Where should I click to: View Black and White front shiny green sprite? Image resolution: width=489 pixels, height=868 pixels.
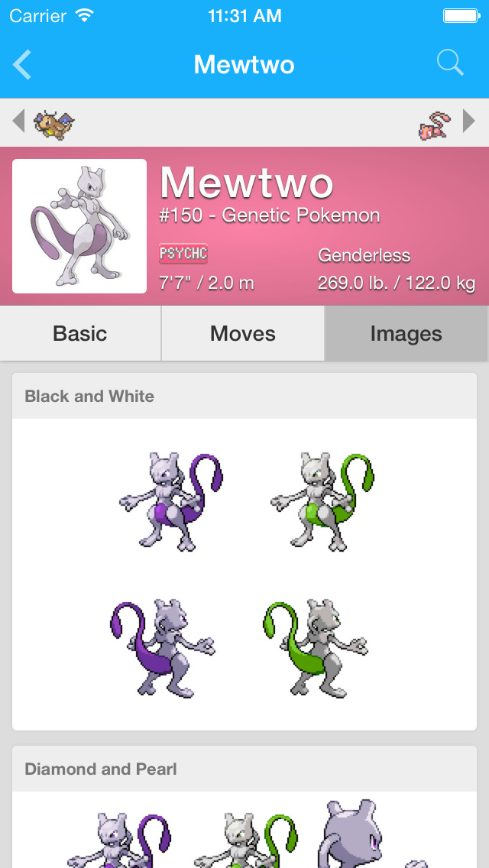pos(322,501)
